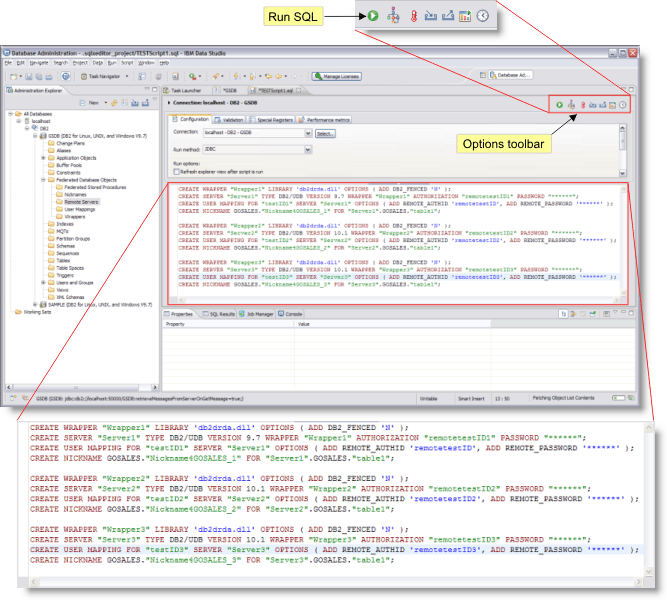Open the Console tab
This screenshot has height=600, width=667.
[290, 314]
